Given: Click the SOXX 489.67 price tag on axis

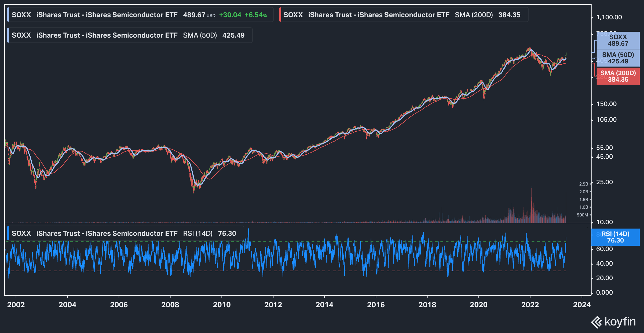Looking at the screenshot, I should [618, 40].
